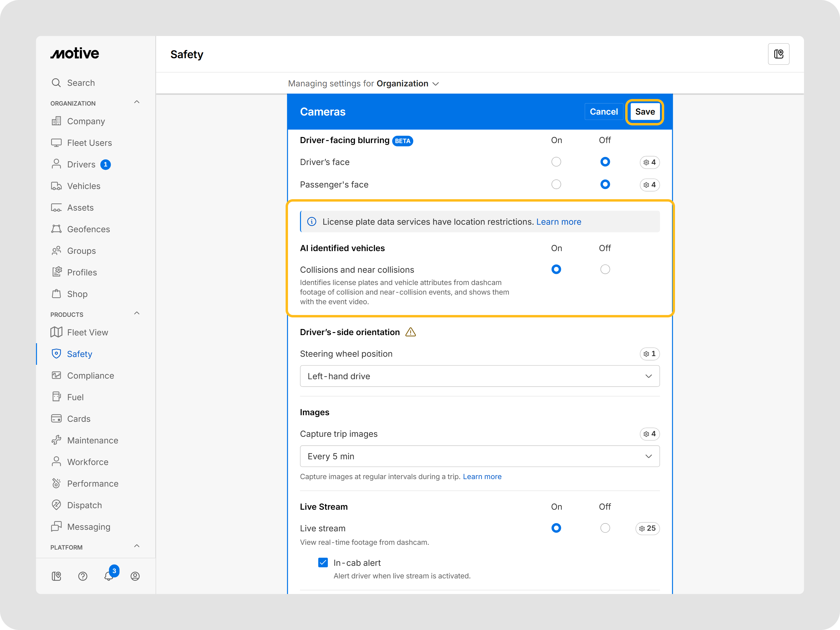The height and width of the screenshot is (630, 840).
Task: Save the Cameras settings
Action: pyautogui.click(x=645, y=112)
